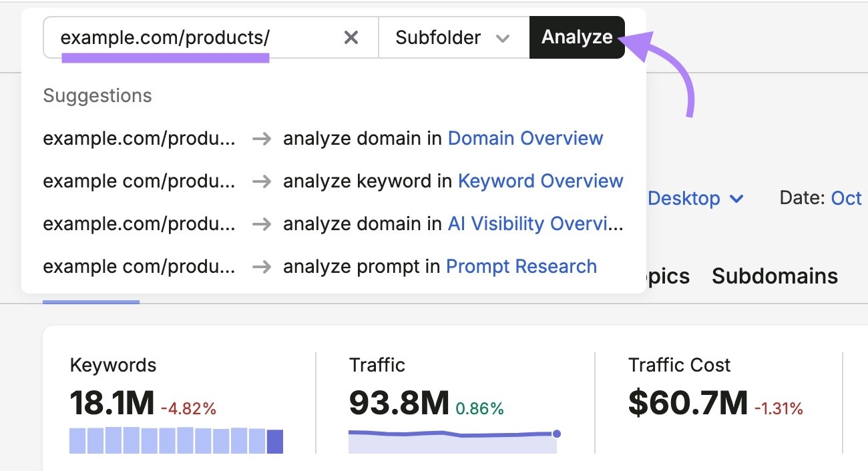The height and width of the screenshot is (471, 868).
Task: Open the Subfolder scope dropdown
Action: 454,37
